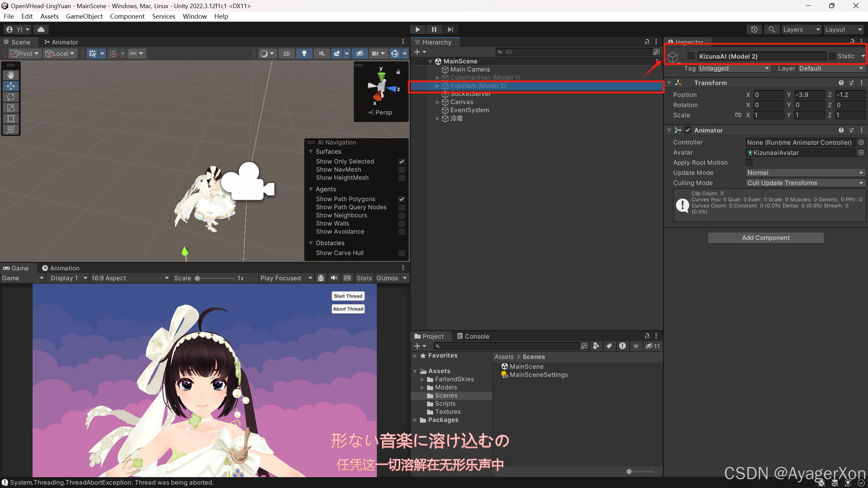Open the Component menu
868x488 pixels.
(x=127, y=16)
